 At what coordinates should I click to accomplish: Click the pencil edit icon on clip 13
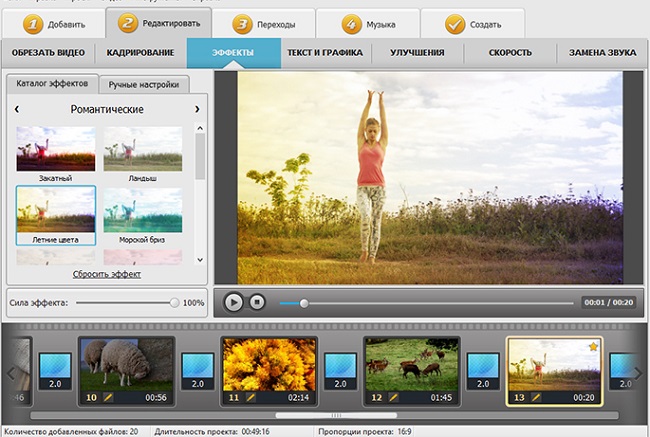pyautogui.click(x=537, y=397)
